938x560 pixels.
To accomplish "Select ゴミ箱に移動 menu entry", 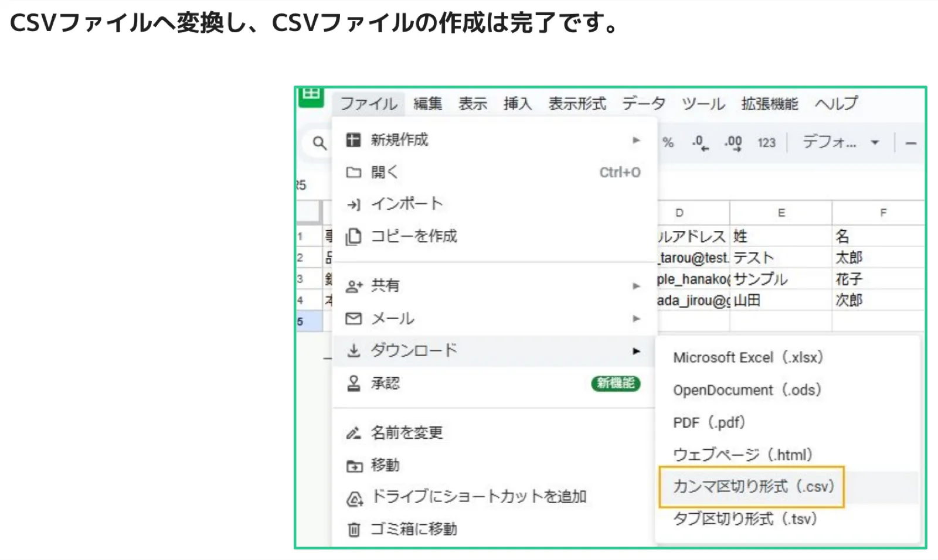I will tap(494, 530).
